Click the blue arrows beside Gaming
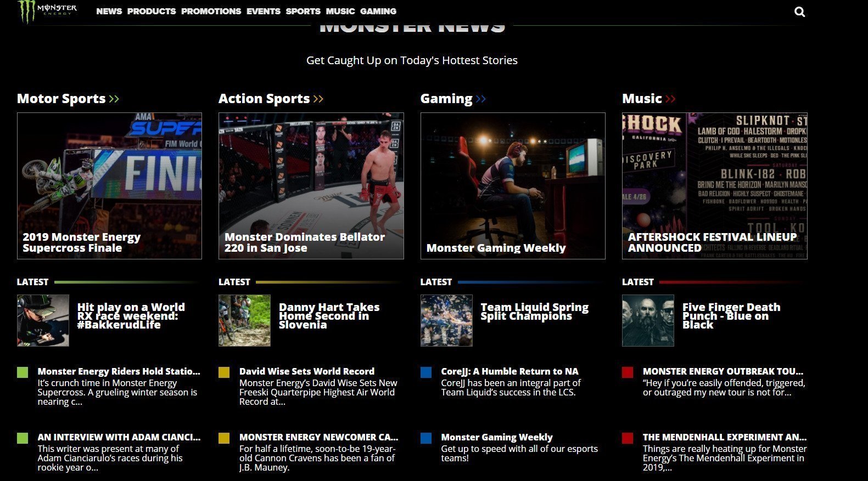 click(x=481, y=99)
